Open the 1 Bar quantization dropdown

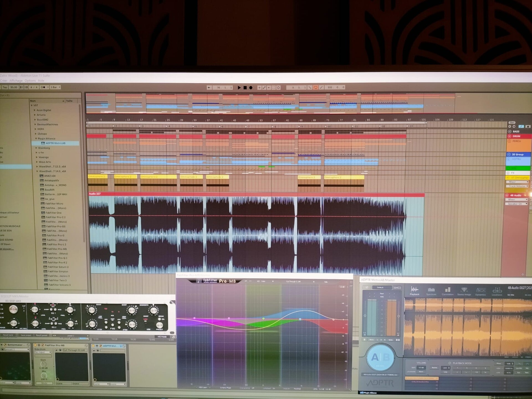point(55,87)
